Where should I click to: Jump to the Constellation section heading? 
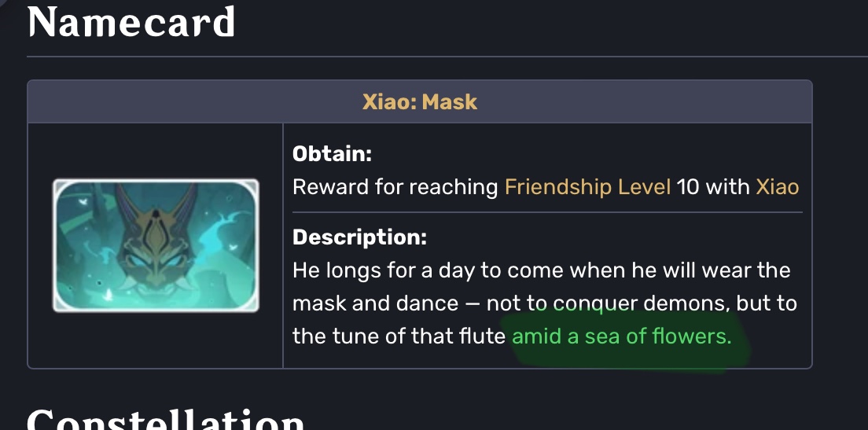(x=165, y=418)
